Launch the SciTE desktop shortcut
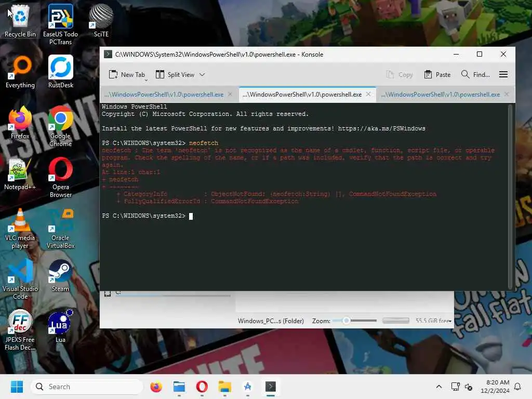This screenshot has width=532, height=399. [x=101, y=21]
